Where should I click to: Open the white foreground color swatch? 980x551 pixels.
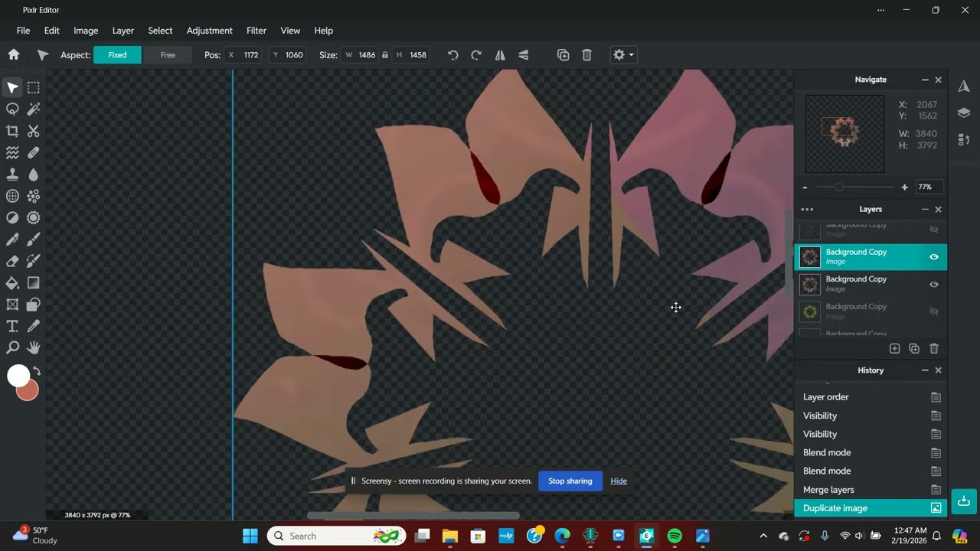(17, 375)
